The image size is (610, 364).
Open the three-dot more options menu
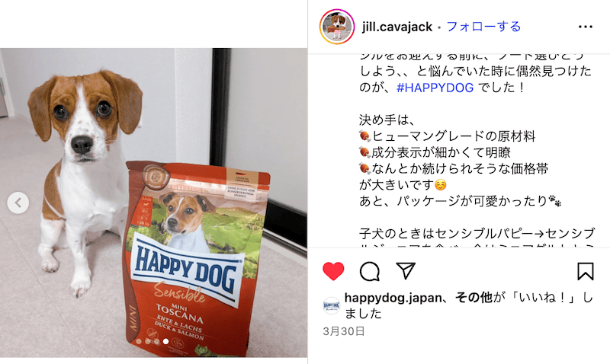coord(585,27)
